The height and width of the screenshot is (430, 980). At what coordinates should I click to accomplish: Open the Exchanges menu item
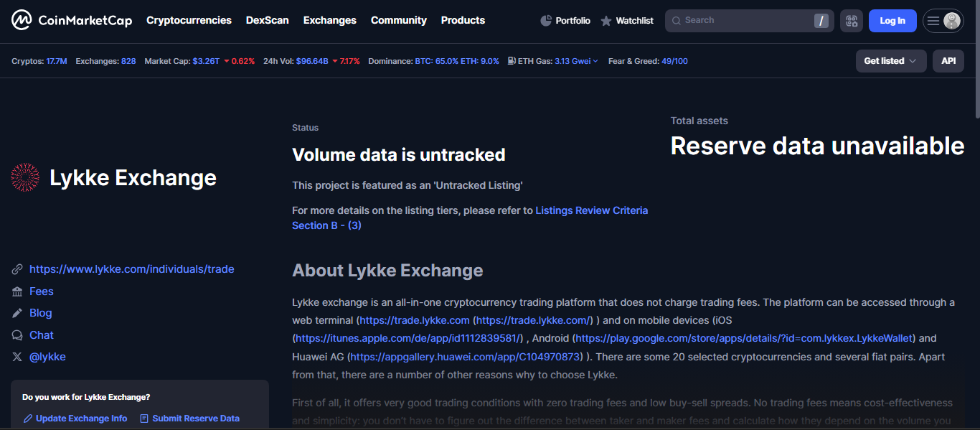(329, 20)
